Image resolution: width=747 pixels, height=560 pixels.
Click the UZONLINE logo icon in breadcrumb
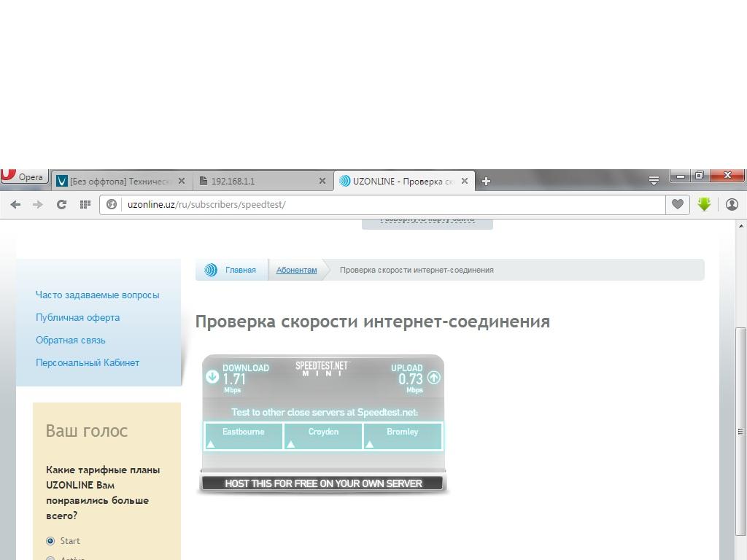coord(211,270)
